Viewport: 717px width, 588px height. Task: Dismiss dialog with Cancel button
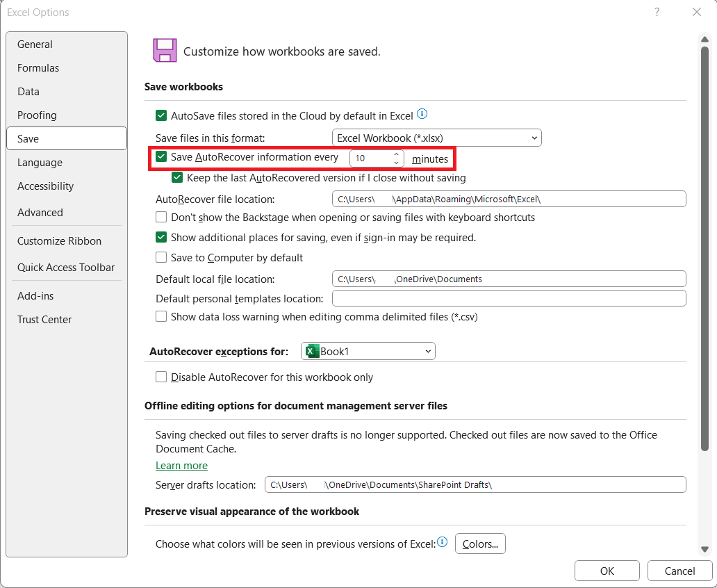coord(679,571)
